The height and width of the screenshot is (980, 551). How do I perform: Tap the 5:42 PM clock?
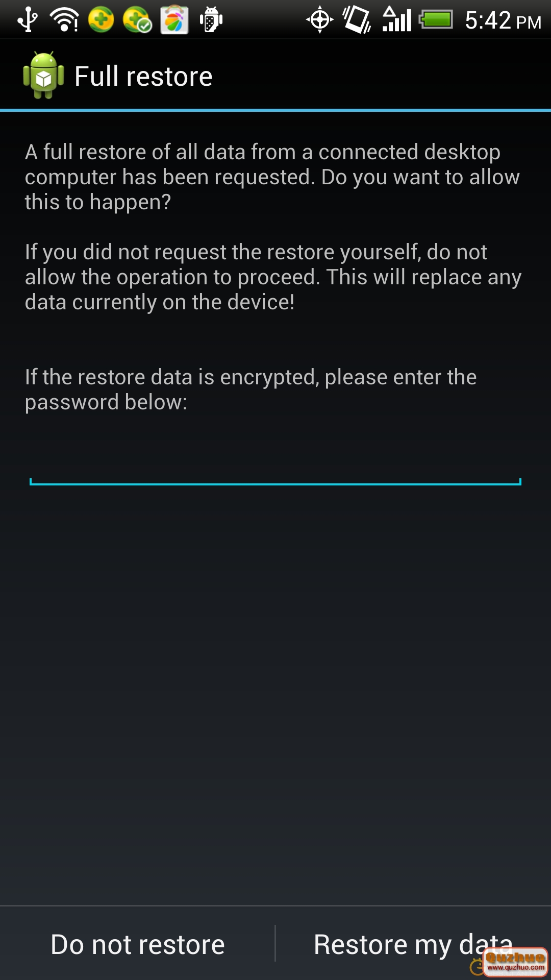[503, 20]
